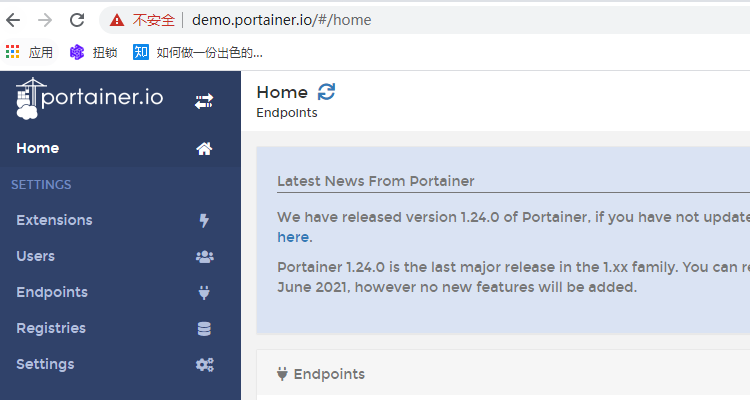Click the 应用 apps bookmark label
Image resolution: width=750 pixels, height=400 pixels.
(x=41, y=52)
